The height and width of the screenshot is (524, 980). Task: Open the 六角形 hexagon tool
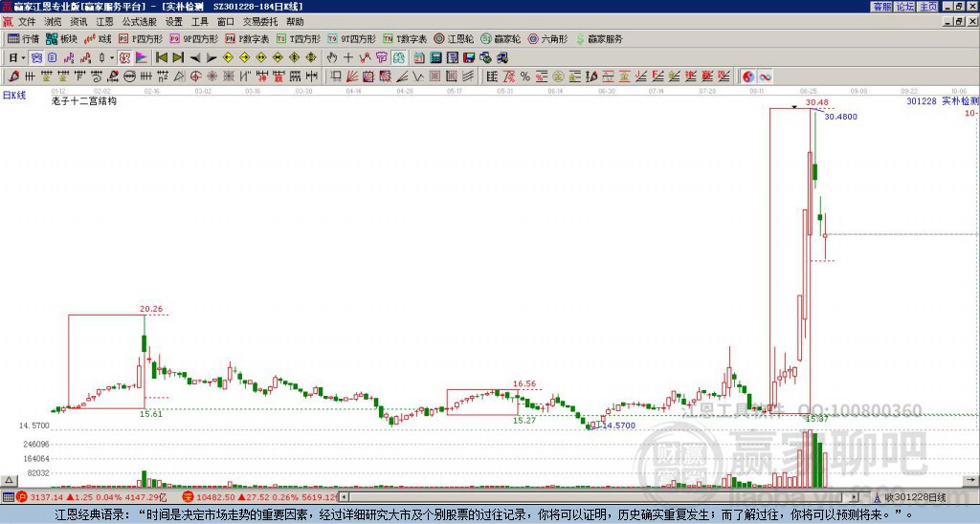[x=547, y=39]
